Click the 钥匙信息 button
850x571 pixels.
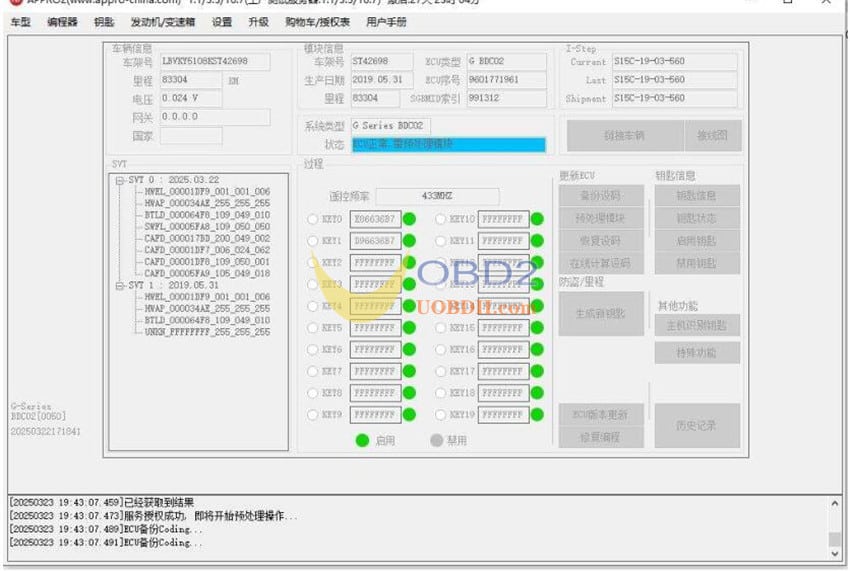697,196
